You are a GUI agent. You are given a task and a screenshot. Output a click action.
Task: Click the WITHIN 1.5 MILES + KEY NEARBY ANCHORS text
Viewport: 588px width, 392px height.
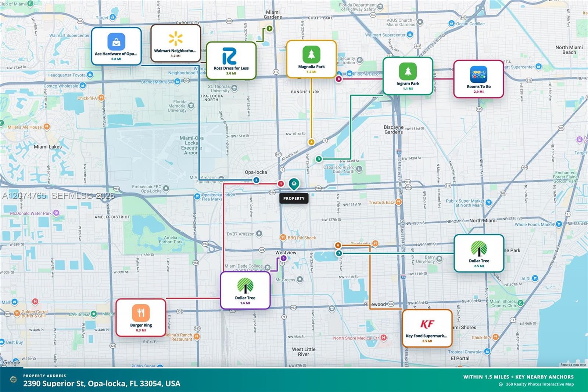(518, 377)
